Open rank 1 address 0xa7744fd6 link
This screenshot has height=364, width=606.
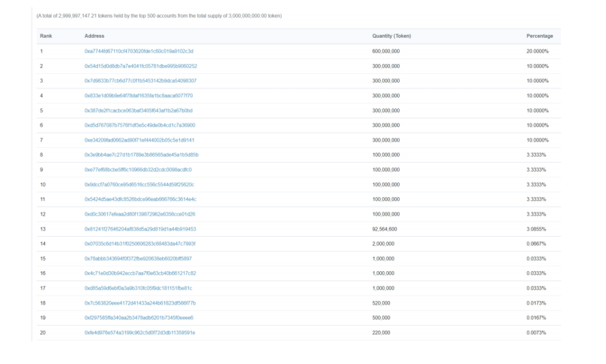[x=138, y=51]
